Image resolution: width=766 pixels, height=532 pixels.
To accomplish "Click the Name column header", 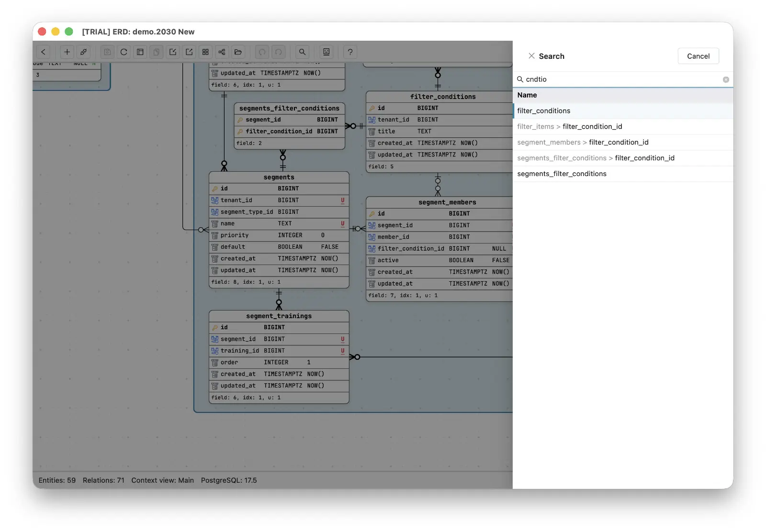I will pos(623,95).
